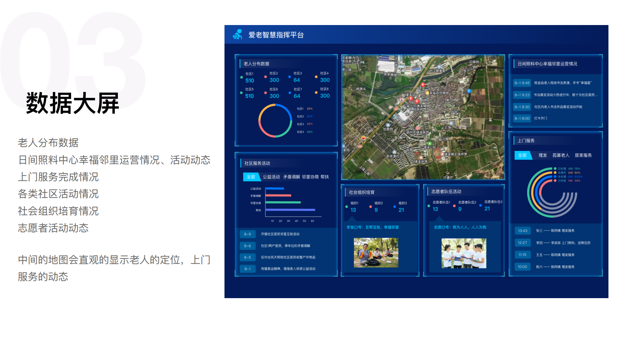
Task: Select the 邻里协商 tab
Action: click(x=310, y=177)
